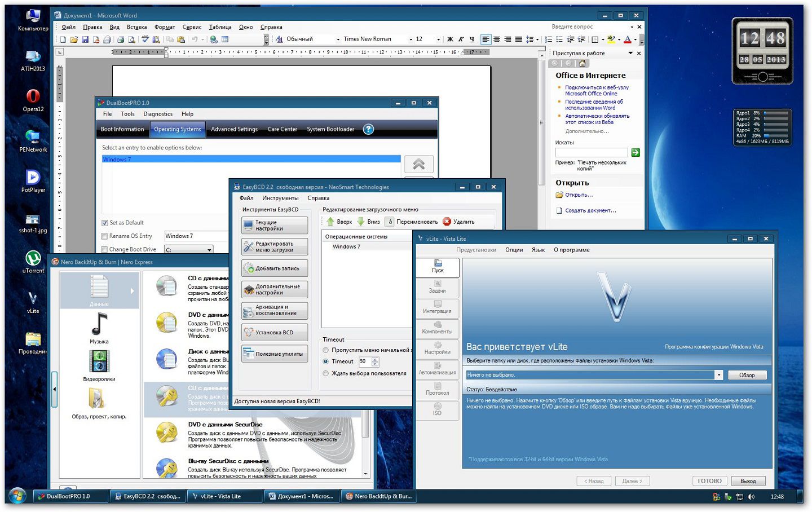Click the green Вверх arrow in EasyBCD

pos(330,222)
